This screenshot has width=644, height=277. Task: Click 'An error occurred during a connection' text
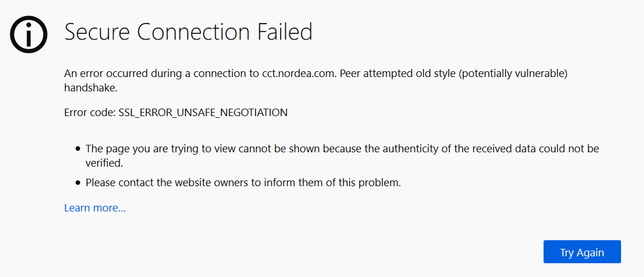[157, 74]
